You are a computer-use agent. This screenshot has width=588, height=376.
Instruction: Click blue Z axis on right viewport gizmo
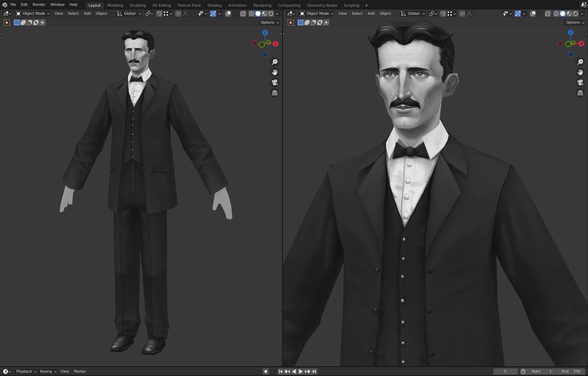tap(571, 33)
